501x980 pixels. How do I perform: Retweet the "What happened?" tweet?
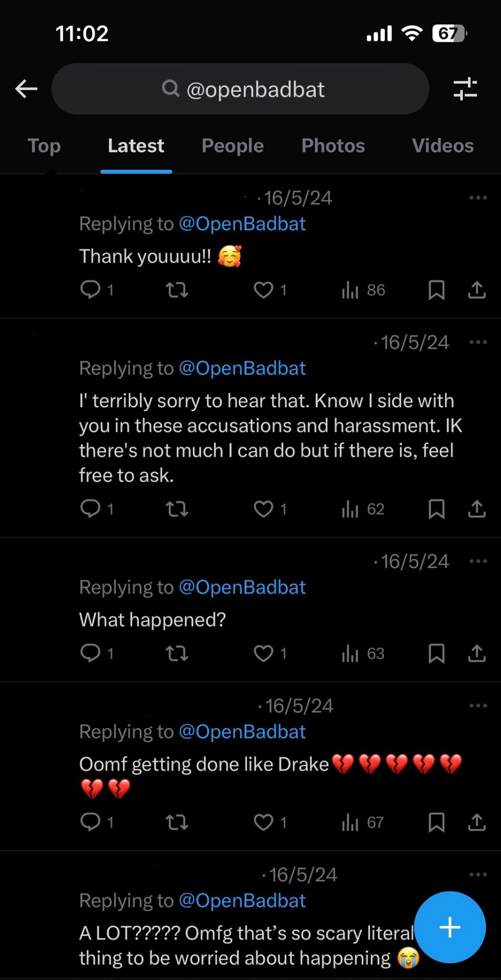[x=177, y=653]
